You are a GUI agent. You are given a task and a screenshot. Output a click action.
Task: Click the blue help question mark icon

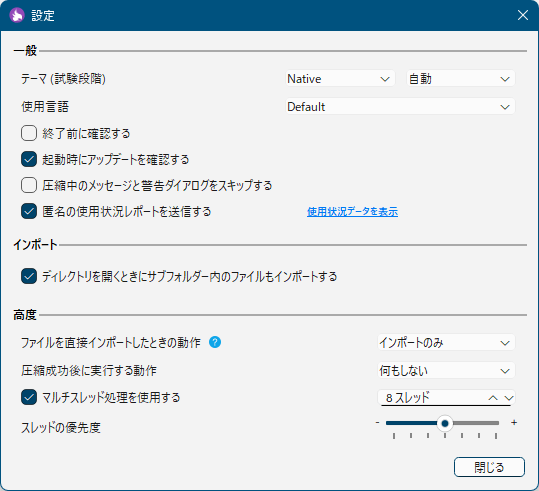[x=215, y=342]
